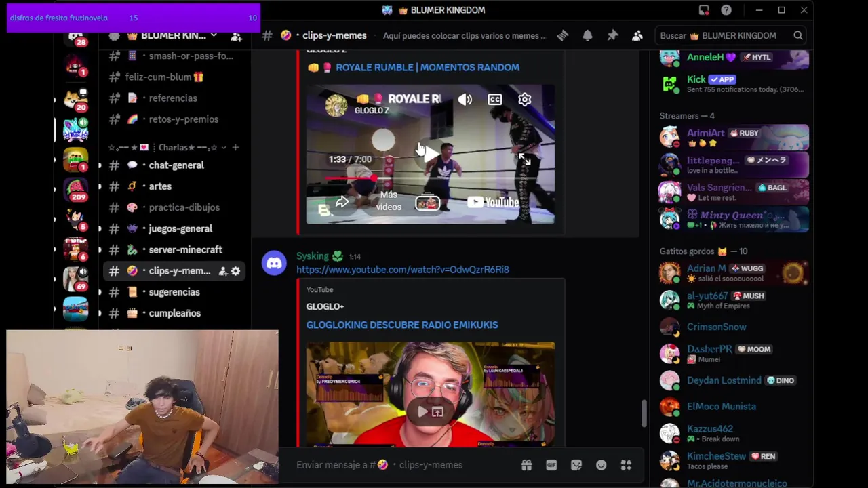
Task: Open server icon with badge 6
Action: coord(75,248)
